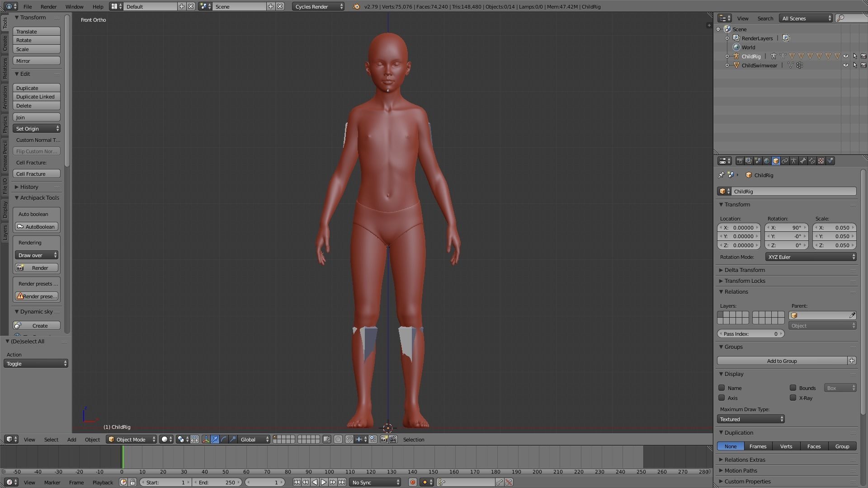Image resolution: width=868 pixels, height=488 pixels.
Task: Click the AutoBoolean button
Action: click(37, 226)
